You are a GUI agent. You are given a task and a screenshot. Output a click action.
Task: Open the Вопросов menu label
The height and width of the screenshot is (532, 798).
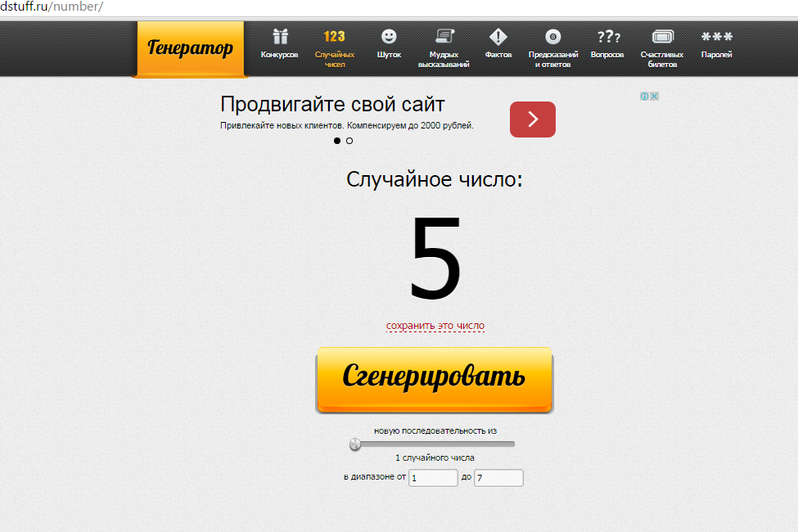tap(607, 55)
